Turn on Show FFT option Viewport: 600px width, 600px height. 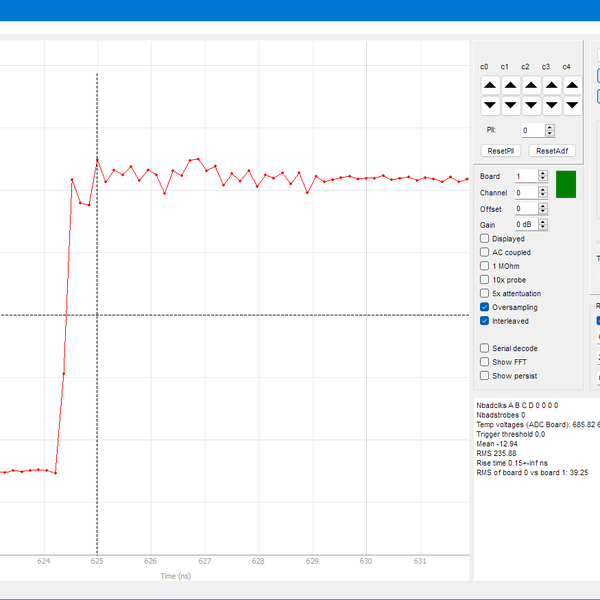coord(485,362)
